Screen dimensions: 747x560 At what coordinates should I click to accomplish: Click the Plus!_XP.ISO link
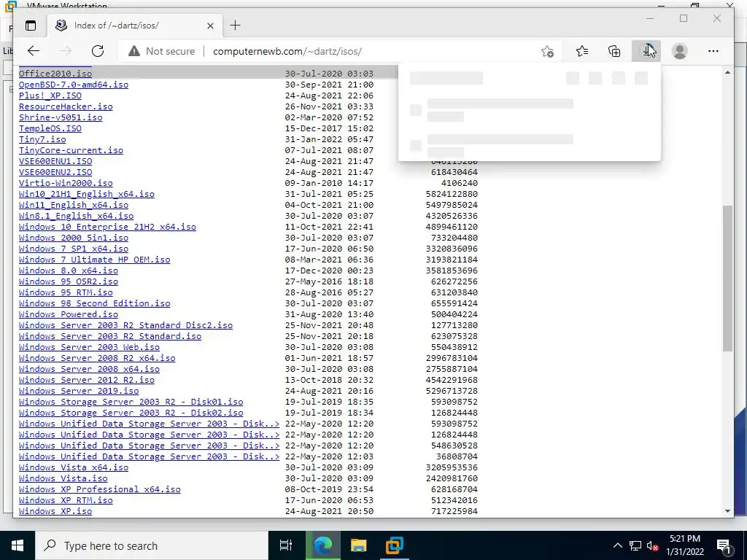click(50, 96)
